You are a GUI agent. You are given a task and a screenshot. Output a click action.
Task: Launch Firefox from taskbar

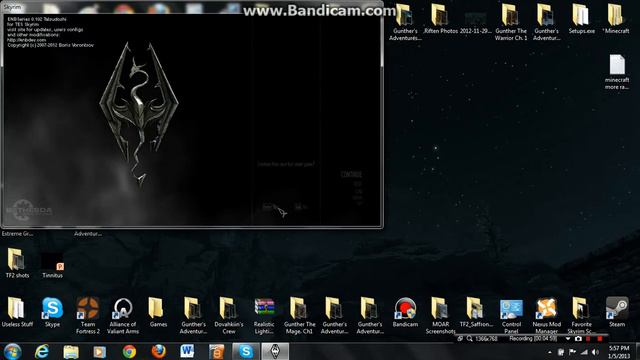coord(158,351)
